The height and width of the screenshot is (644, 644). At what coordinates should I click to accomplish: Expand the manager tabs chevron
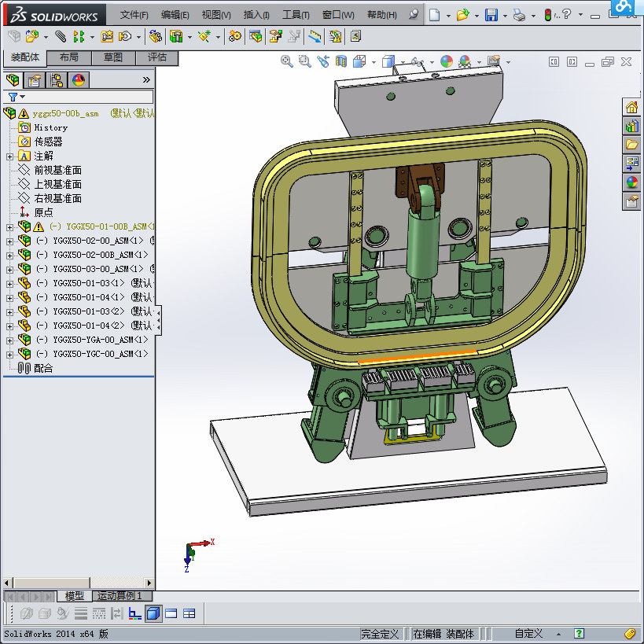tap(146, 79)
